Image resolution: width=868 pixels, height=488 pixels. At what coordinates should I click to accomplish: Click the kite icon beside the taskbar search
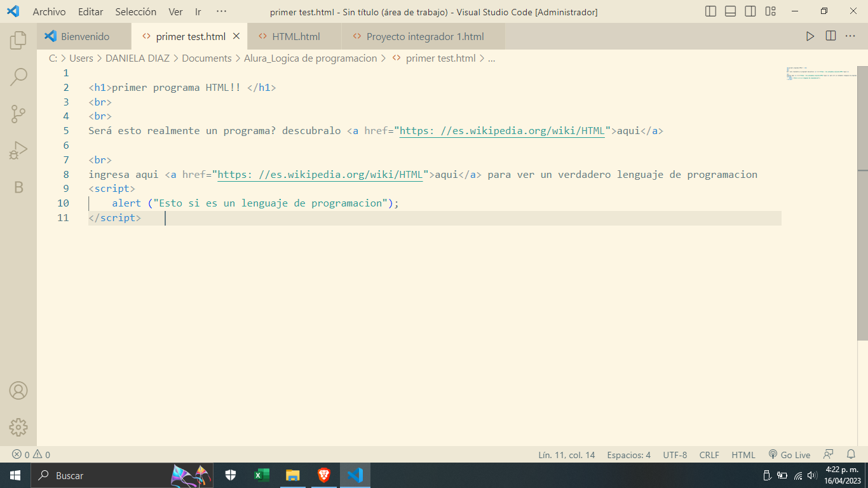[x=191, y=475]
